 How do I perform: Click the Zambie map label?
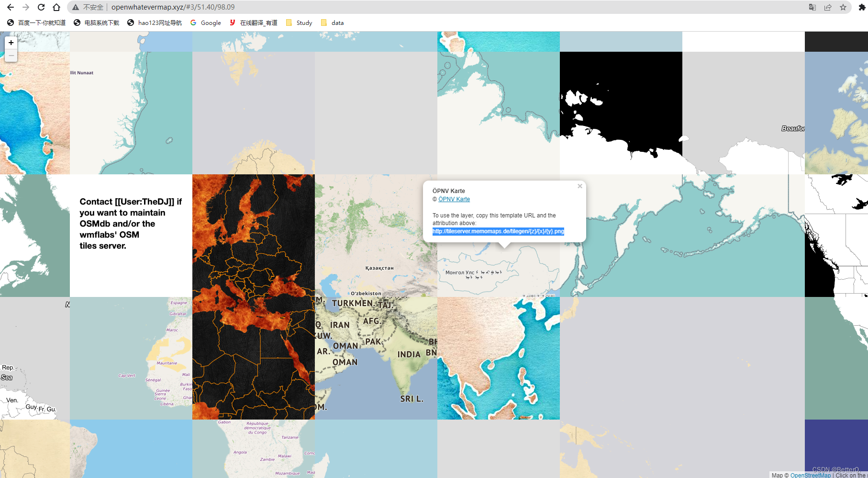[x=267, y=459]
